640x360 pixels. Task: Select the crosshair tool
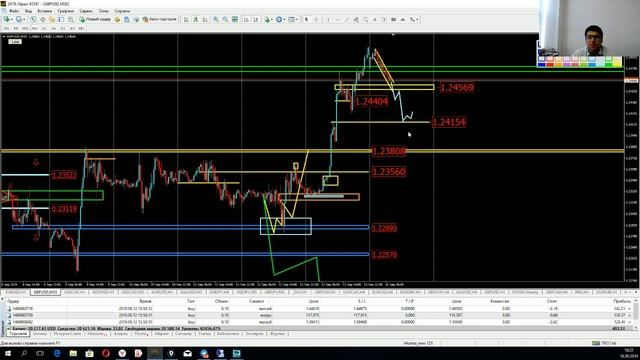click(x=316, y=19)
